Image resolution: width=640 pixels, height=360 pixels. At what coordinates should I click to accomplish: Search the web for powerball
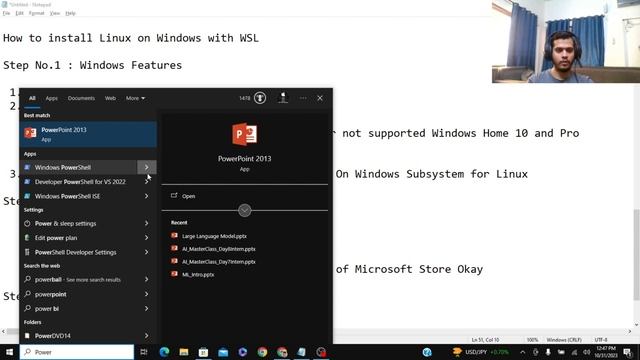(x=78, y=280)
